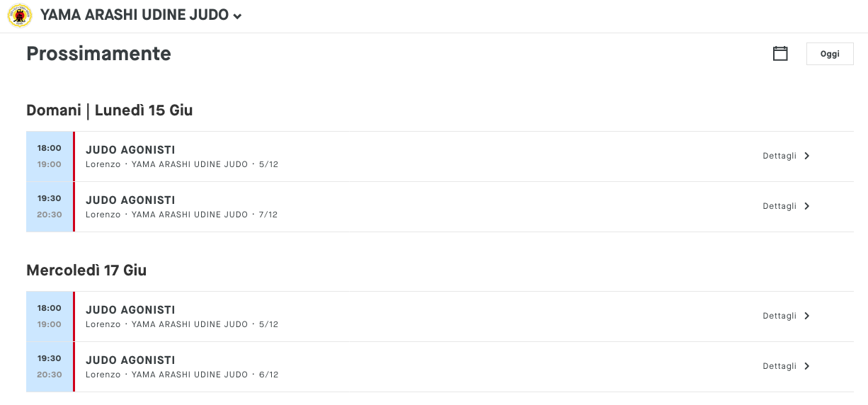Open Dettagli for Monday 19:30 class
The width and height of the screenshot is (868, 405).
pyautogui.click(x=780, y=206)
